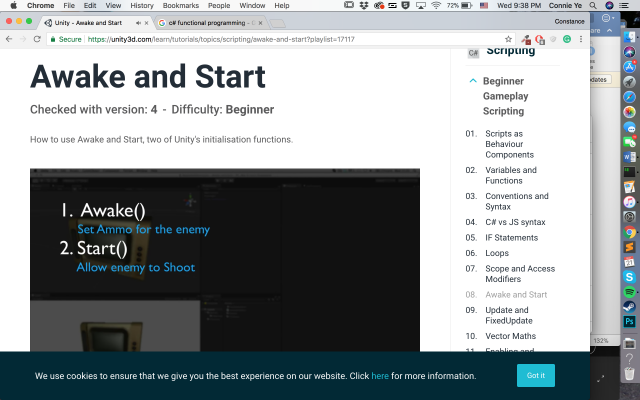Open the Wi-Fi status menu

coord(436,5)
